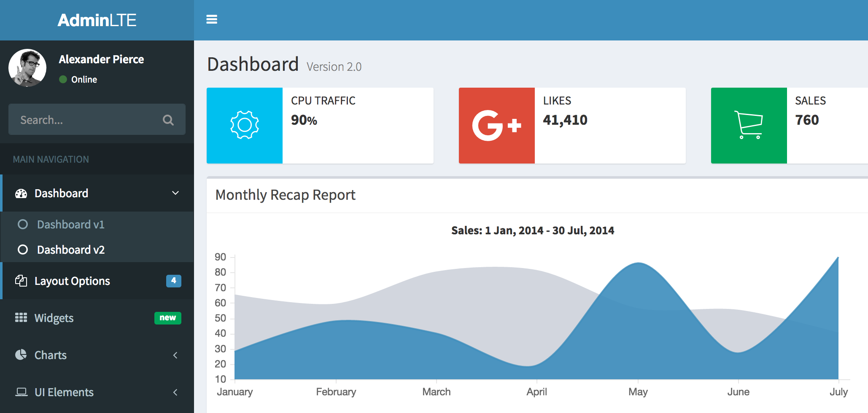Click the LIKES label
Screen dimensions: 868x413
click(x=557, y=101)
